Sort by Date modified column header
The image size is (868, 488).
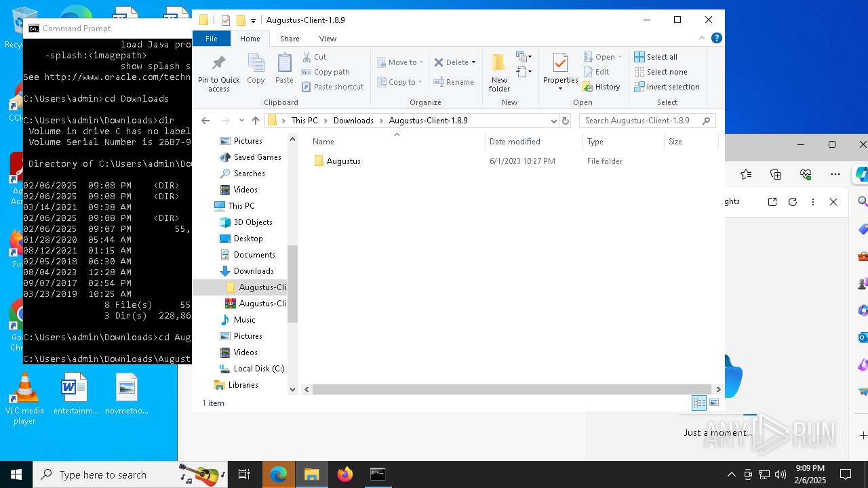click(534, 142)
